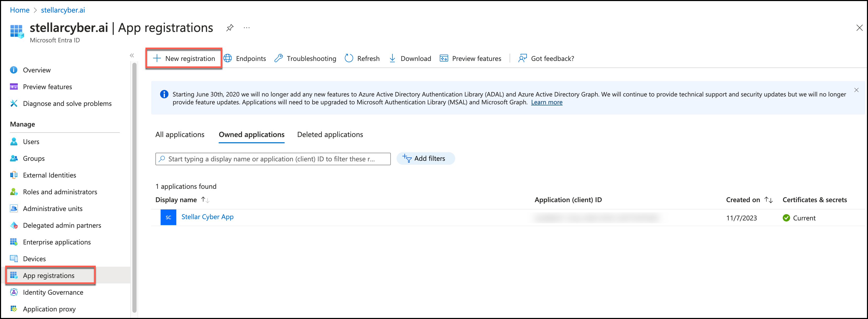Sort by Display name column arrows
The height and width of the screenshot is (319, 868).
[x=205, y=200]
